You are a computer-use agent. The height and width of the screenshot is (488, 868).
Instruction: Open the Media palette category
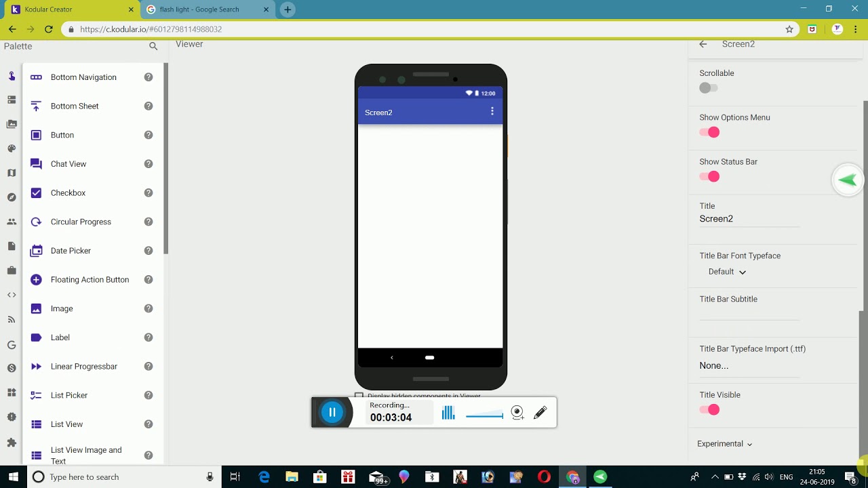[x=12, y=124]
